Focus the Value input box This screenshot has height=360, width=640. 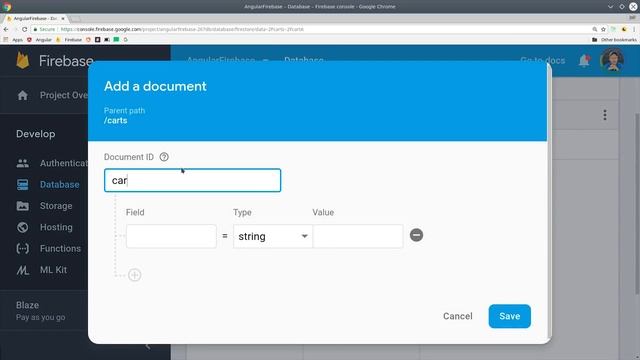point(358,236)
